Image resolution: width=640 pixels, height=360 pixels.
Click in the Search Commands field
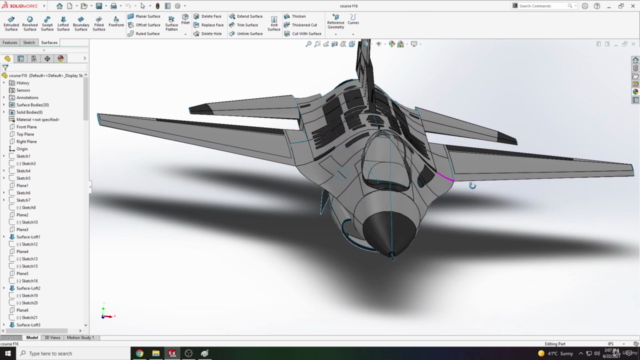click(x=543, y=6)
